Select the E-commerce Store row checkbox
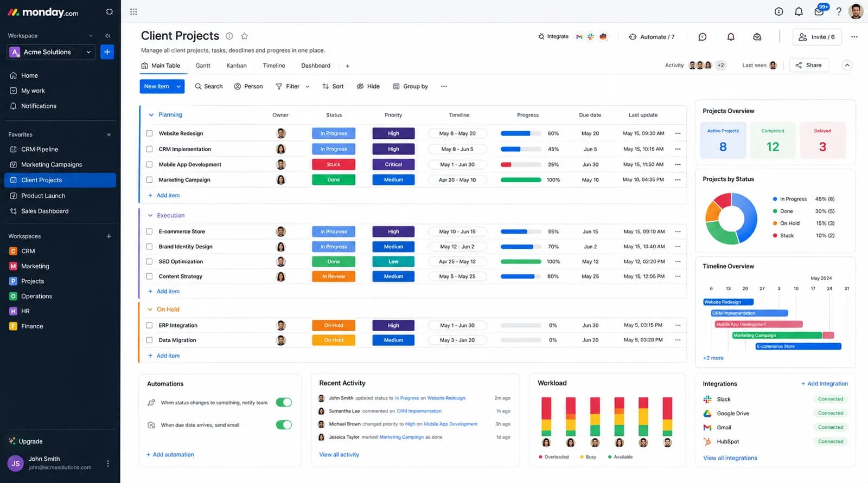 pyautogui.click(x=149, y=231)
